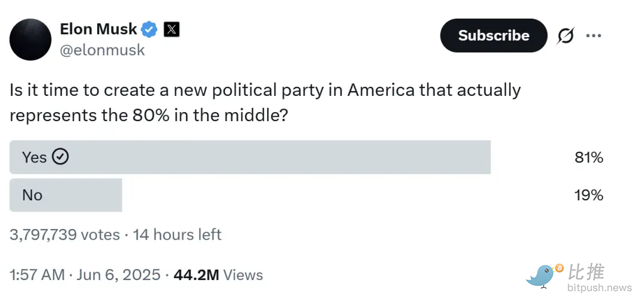This screenshot has height=304, width=644.
Task: Open the 1:57 AM Jun 6, 2025 timestamp
Action: pyautogui.click(x=85, y=275)
